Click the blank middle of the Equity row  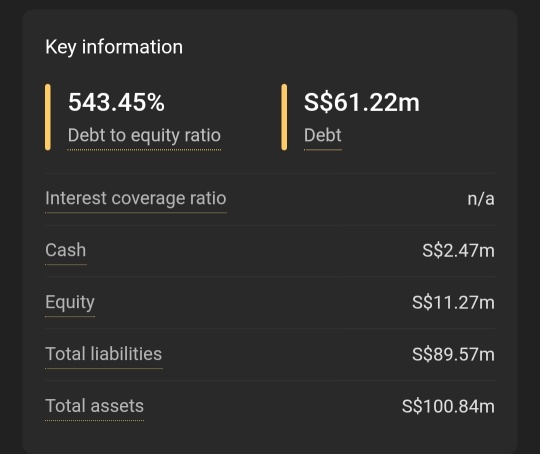coord(253,302)
